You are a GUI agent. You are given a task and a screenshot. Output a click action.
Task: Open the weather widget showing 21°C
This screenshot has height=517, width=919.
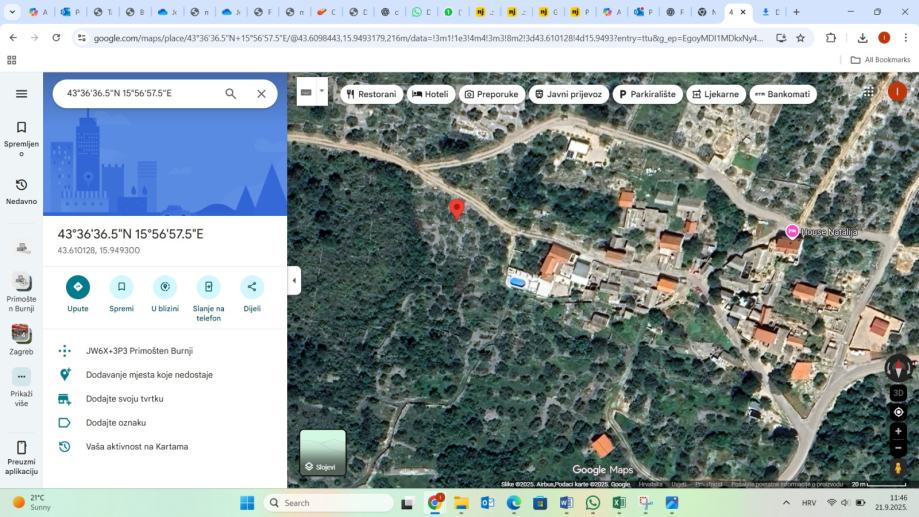pos(32,503)
